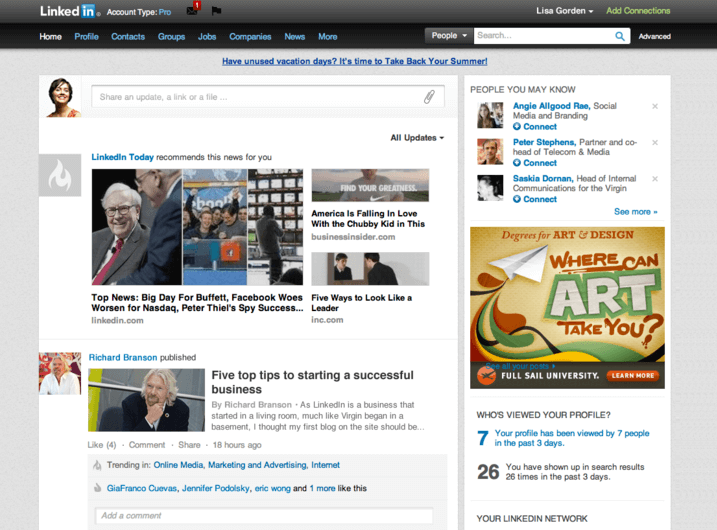
Task: Click Comment under Branson post
Action: point(147,445)
